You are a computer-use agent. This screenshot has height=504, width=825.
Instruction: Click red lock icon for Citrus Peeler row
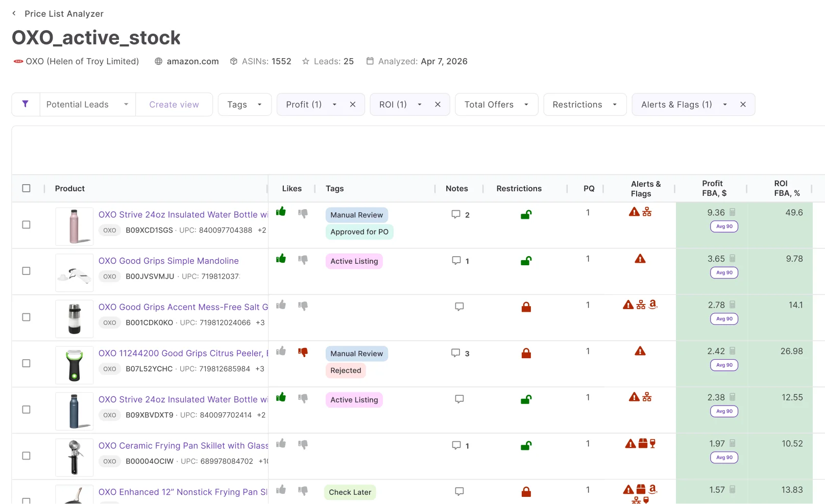526,353
